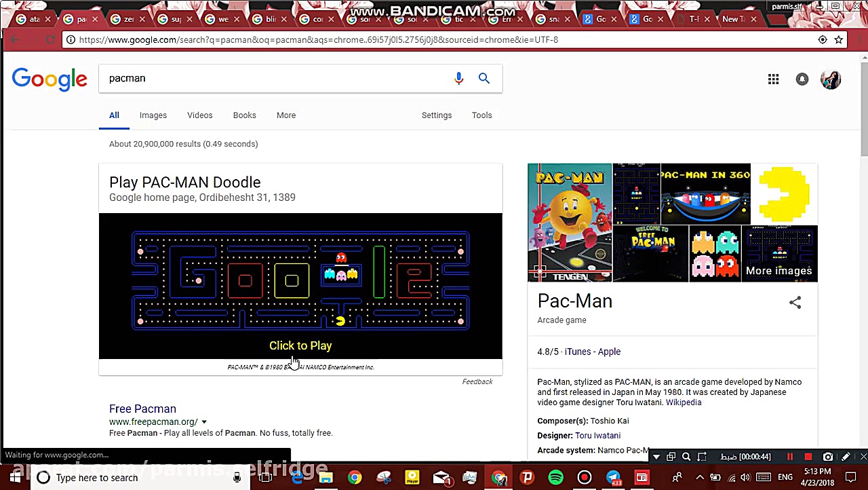Share the Pac-Man knowledge panel

(795, 302)
